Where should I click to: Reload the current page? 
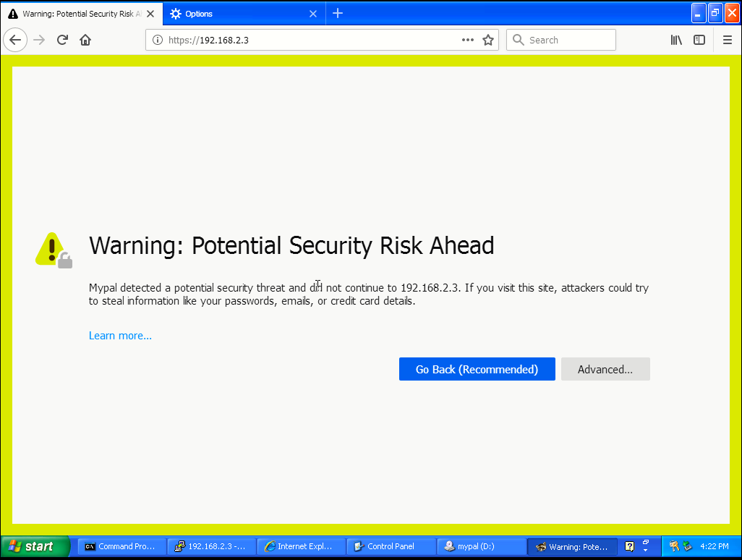62,40
